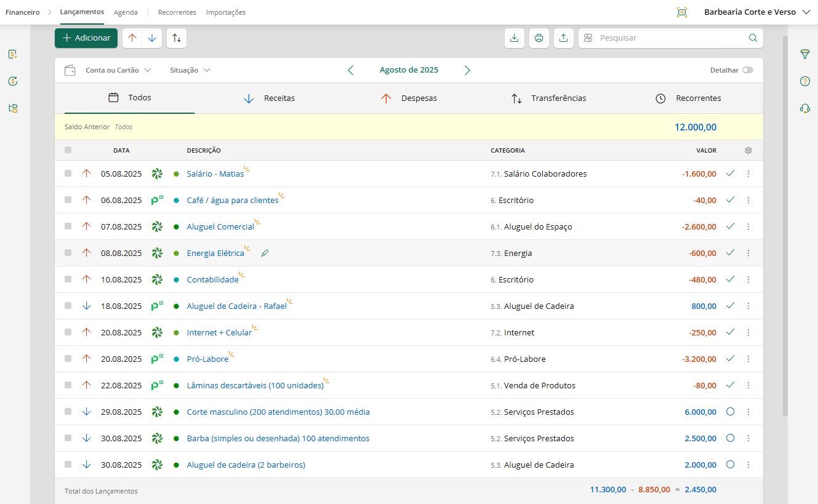Mark Aluguel de cadeira (2 barbeiros) settled circle

pos(730,465)
